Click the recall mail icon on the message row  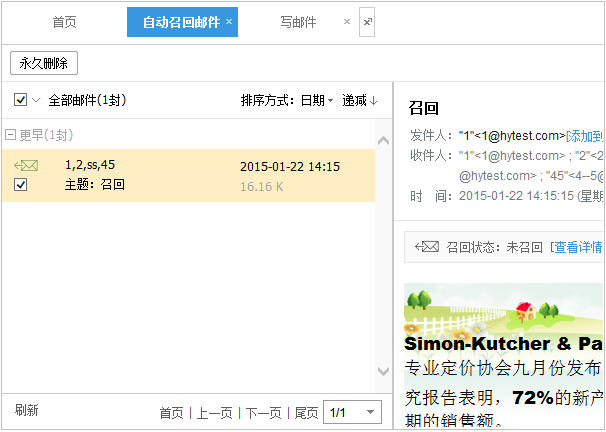26,165
